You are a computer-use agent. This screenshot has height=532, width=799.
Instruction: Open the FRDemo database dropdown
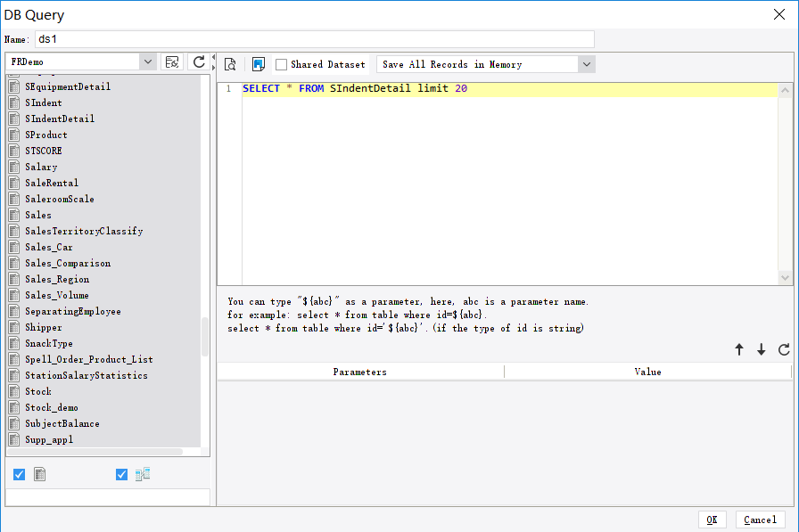click(149, 62)
